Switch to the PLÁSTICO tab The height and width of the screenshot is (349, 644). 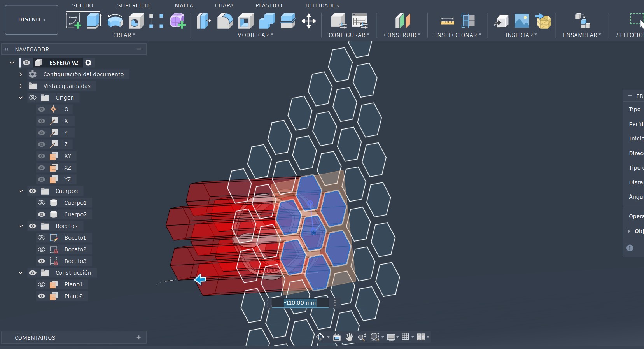[x=269, y=5]
